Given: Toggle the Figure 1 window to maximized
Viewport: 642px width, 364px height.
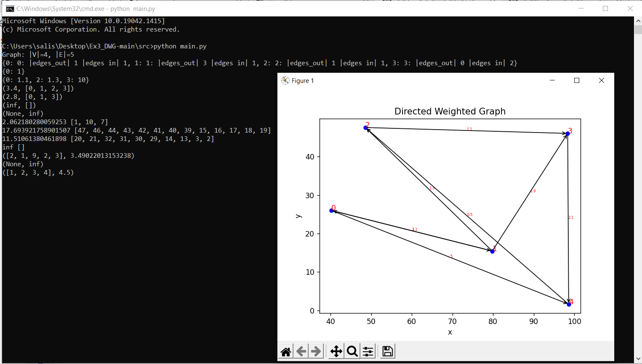Looking at the screenshot, I should click(x=577, y=80).
